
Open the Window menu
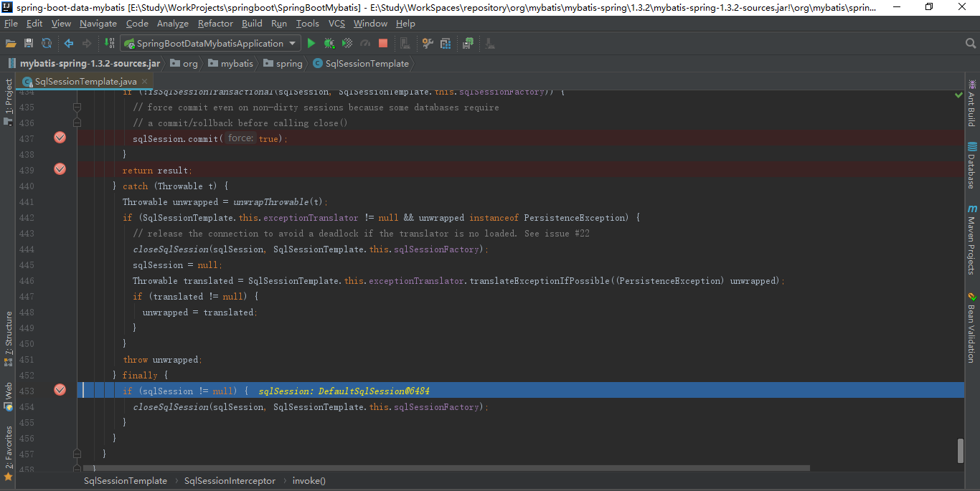[371, 24]
